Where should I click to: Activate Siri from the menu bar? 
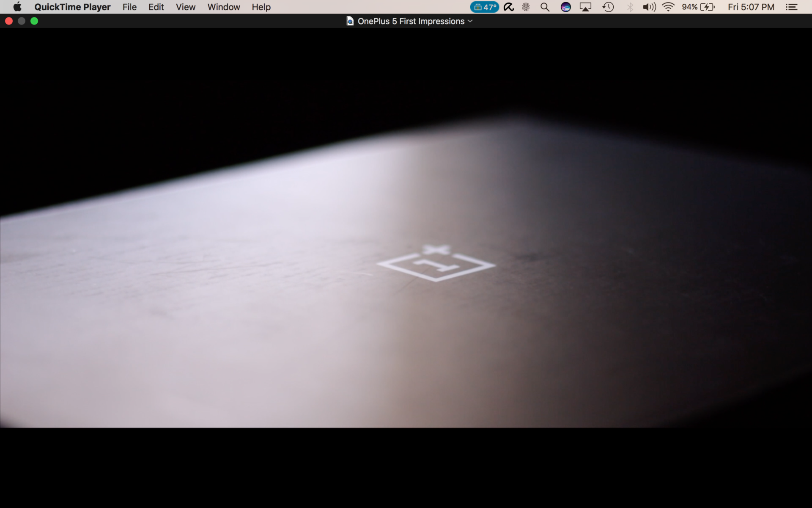click(x=565, y=7)
